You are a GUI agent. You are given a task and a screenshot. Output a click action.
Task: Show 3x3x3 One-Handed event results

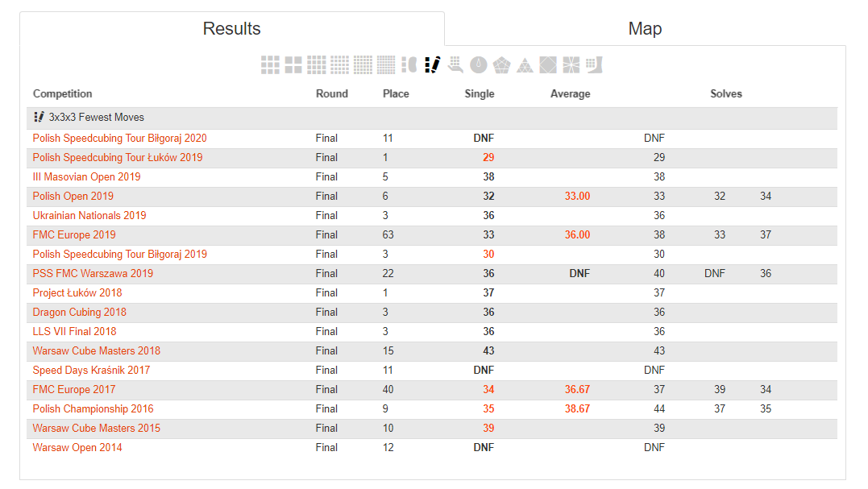455,64
